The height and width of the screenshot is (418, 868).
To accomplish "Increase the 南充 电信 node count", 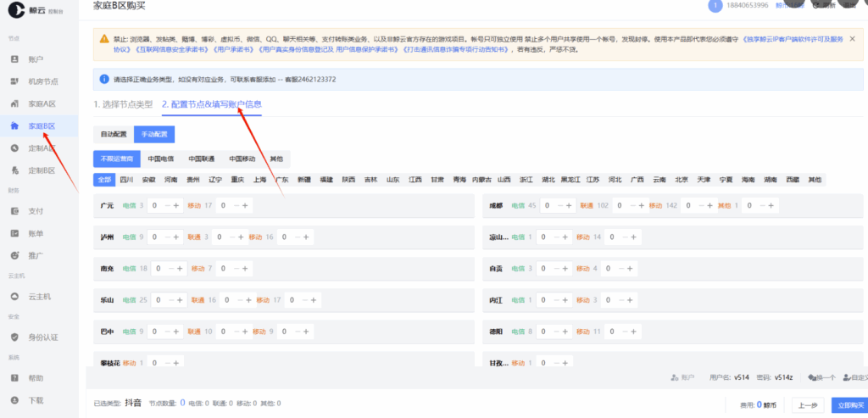I will [180, 269].
